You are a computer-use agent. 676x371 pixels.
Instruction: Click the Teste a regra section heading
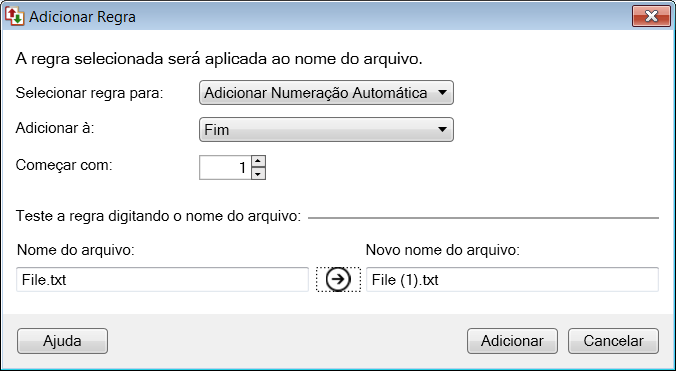coord(158,216)
